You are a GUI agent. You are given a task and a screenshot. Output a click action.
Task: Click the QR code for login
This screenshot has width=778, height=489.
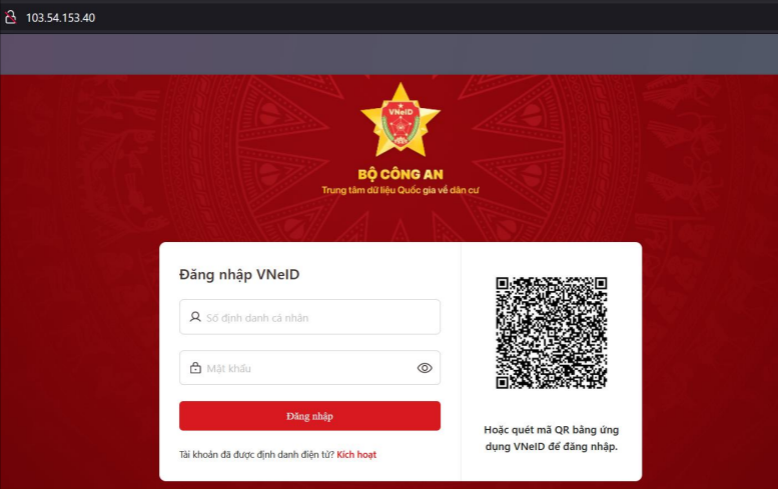[551, 332]
